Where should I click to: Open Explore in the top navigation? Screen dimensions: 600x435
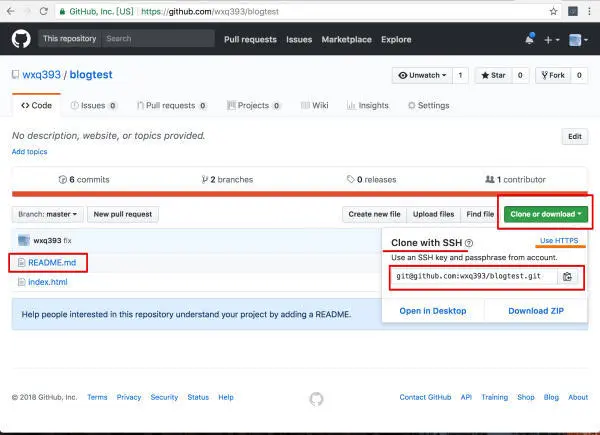(x=396, y=39)
